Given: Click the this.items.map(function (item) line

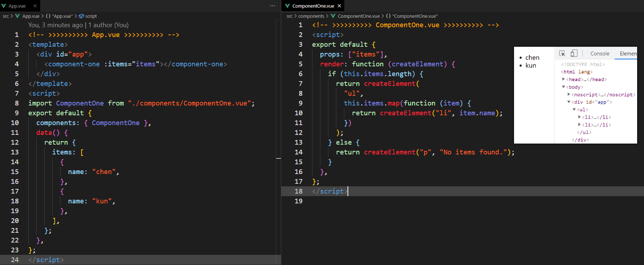Looking at the screenshot, I should click(x=407, y=103).
